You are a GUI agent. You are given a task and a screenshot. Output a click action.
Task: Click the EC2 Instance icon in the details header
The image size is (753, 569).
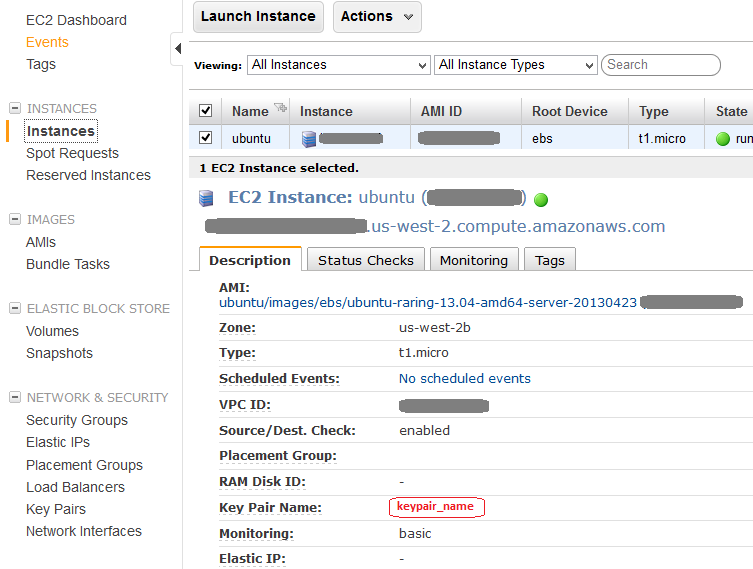(x=207, y=198)
